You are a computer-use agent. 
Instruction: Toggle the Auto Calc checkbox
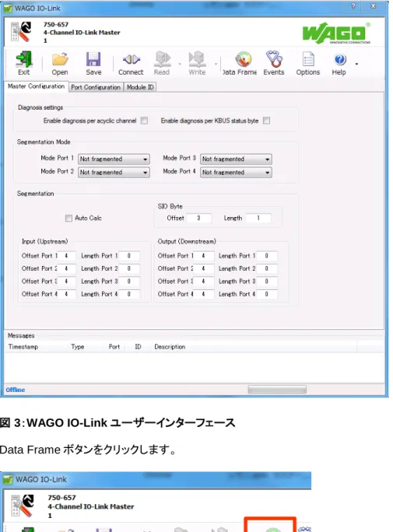(68, 218)
